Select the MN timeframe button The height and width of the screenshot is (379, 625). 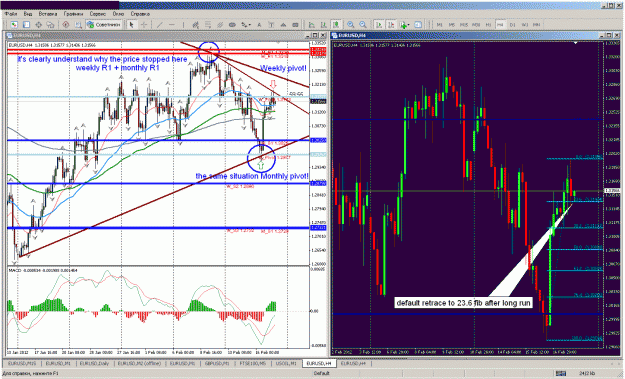pos(537,25)
